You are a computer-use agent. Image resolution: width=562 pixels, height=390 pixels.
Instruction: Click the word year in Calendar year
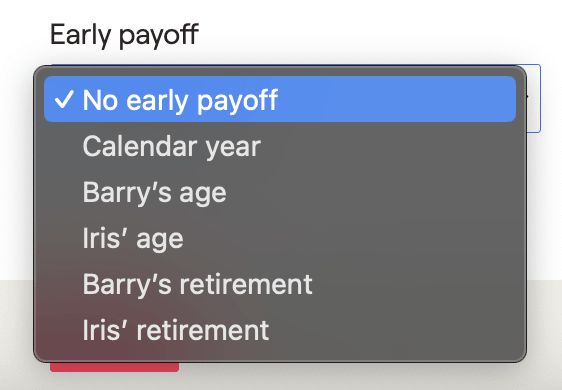pyautogui.click(x=232, y=147)
